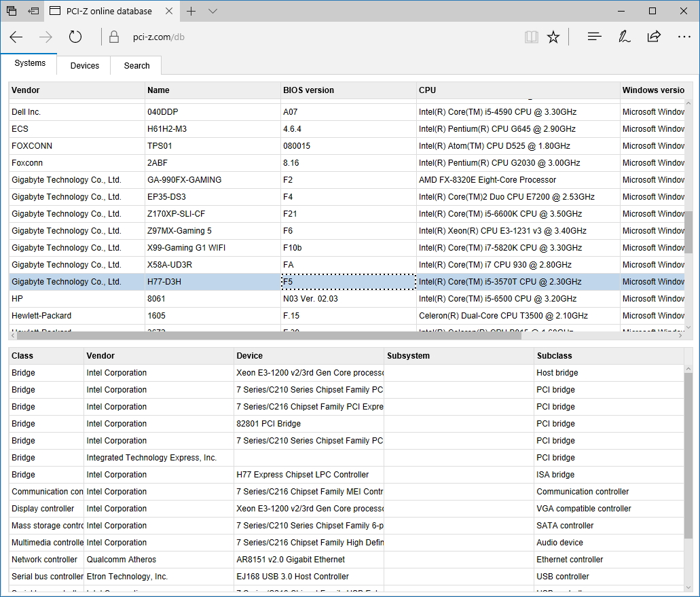Open Reading view book icon

coord(531,37)
